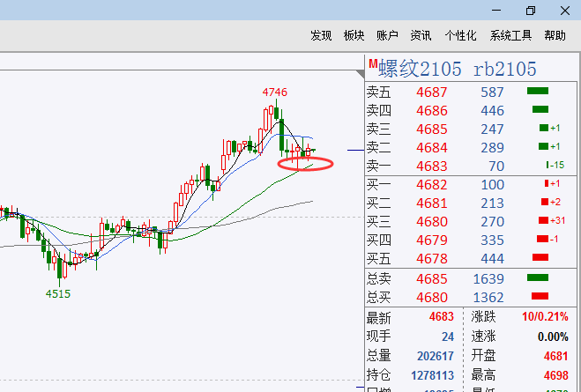Click the 卖五 green volume bar
Viewport: 581px width, 392px height.
tap(538, 91)
